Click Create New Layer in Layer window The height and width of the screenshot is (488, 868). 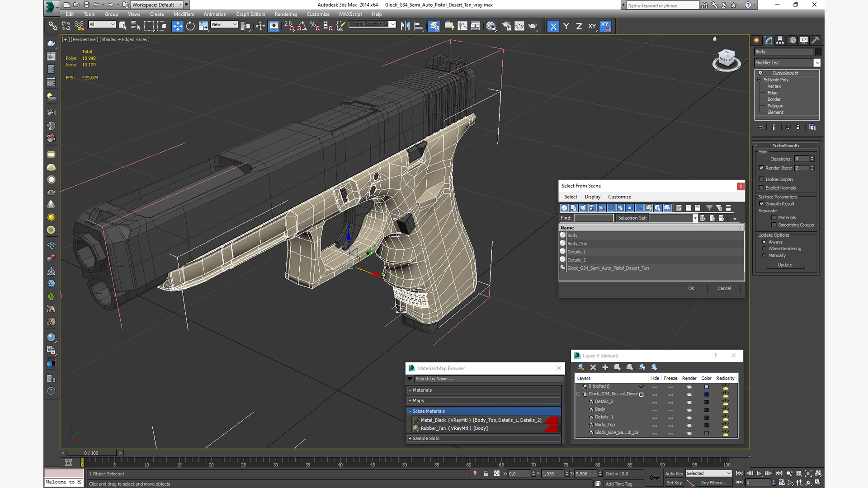click(x=581, y=367)
